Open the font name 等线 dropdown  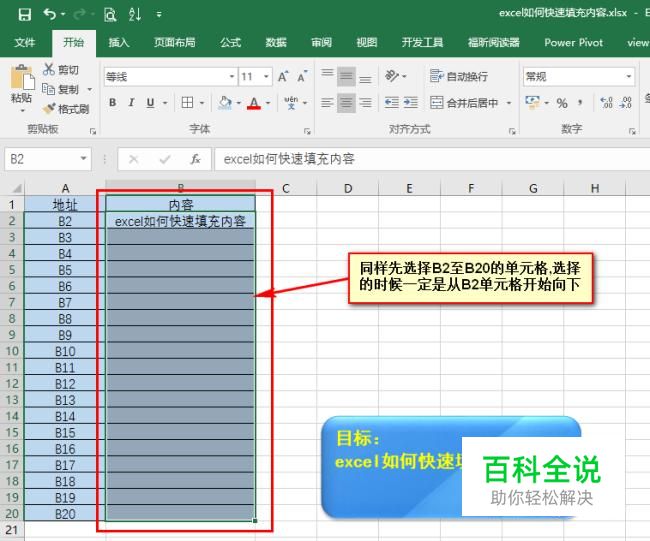[x=232, y=77]
